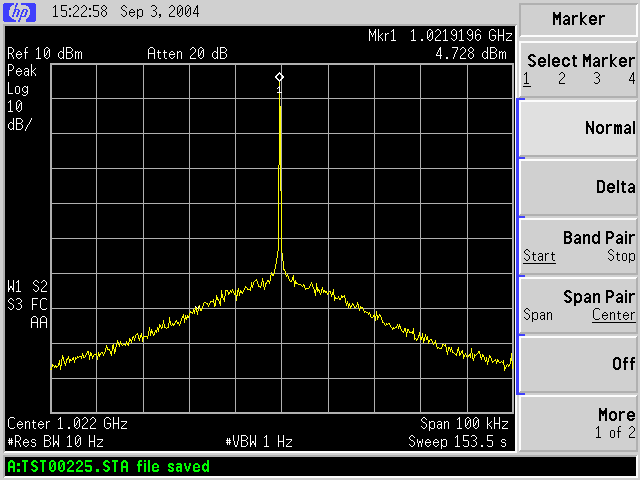The image size is (640, 480).
Task: Choose marker number 2
Action: (562, 78)
